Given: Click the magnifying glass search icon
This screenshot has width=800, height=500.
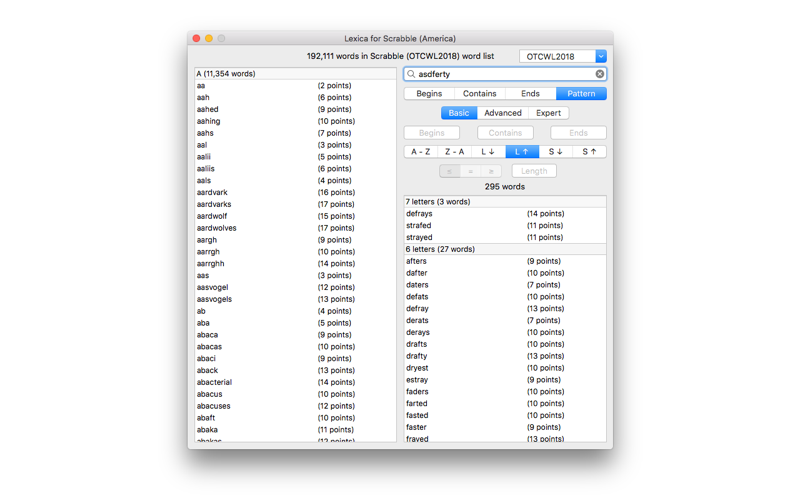Looking at the screenshot, I should 411,74.
